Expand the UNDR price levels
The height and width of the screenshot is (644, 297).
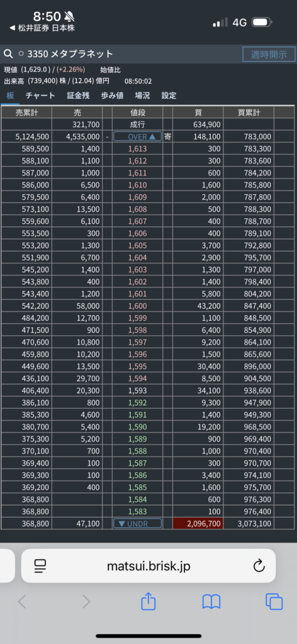click(137, 523)
